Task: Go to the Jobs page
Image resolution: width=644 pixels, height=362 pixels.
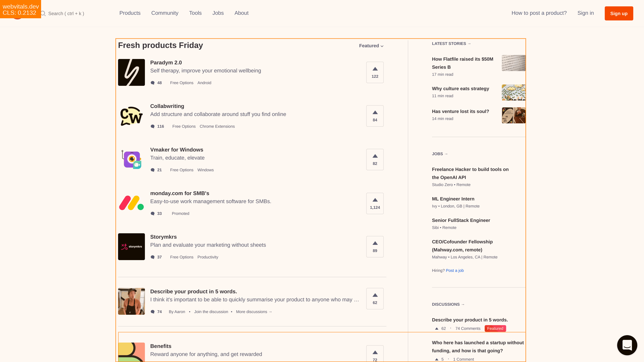Action: point(218,13)
